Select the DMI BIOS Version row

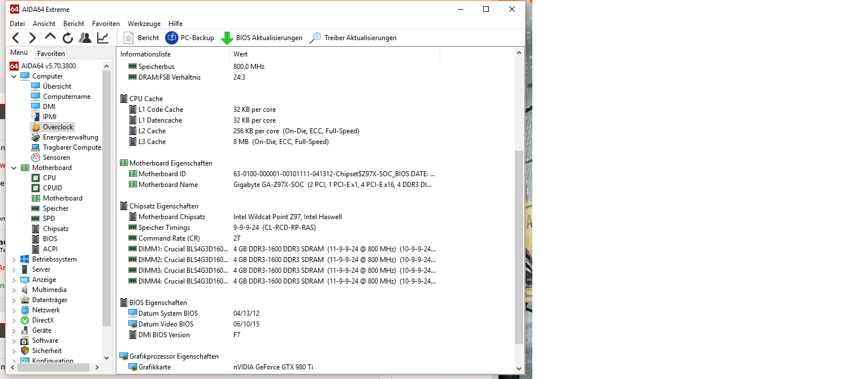pyautogui.click(x=277, y=335)
